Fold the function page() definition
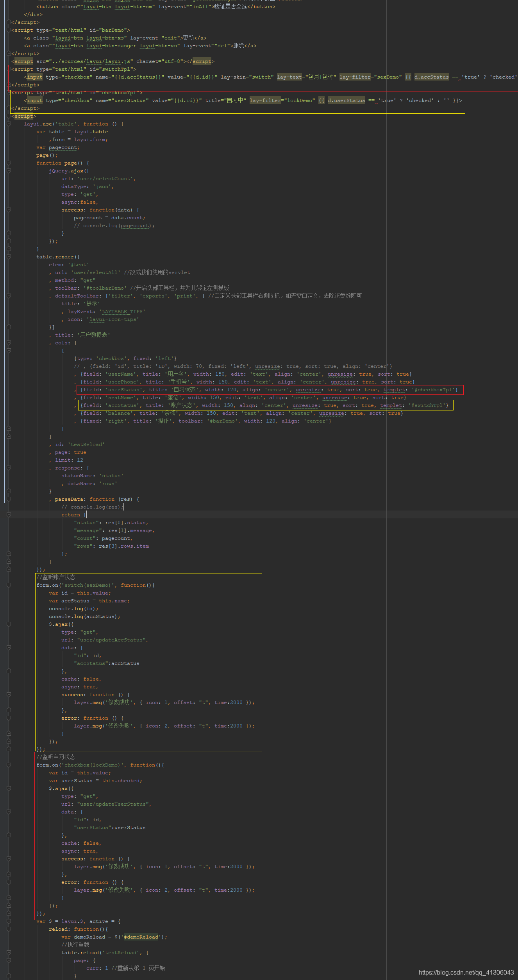Screen dimensions: 518x980 pos(9,163)
